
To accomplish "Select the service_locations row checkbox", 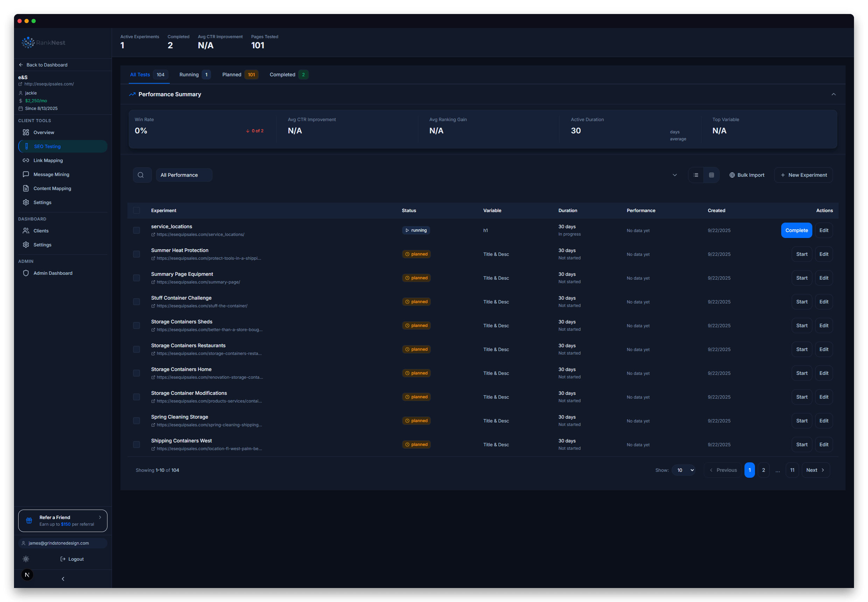I will tap(136, 230).
